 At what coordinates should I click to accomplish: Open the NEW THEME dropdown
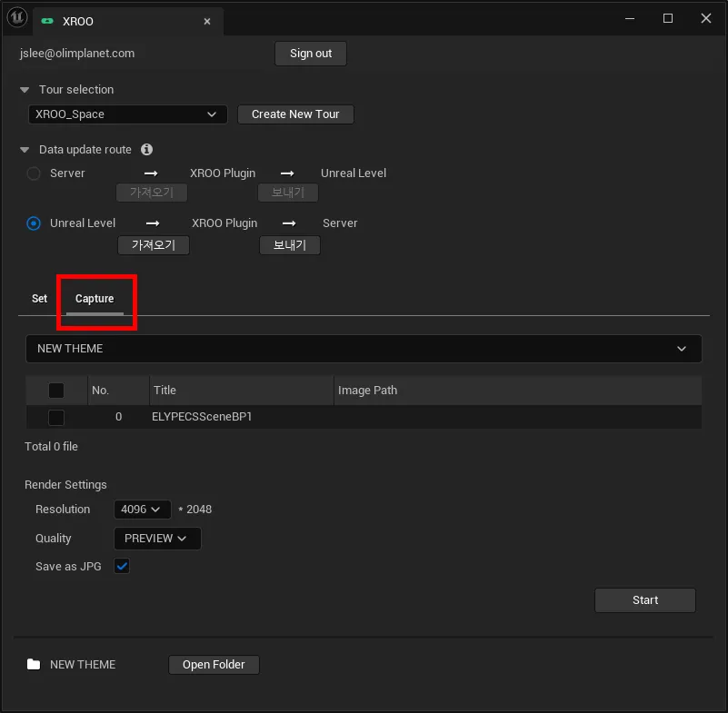(364, 349)
